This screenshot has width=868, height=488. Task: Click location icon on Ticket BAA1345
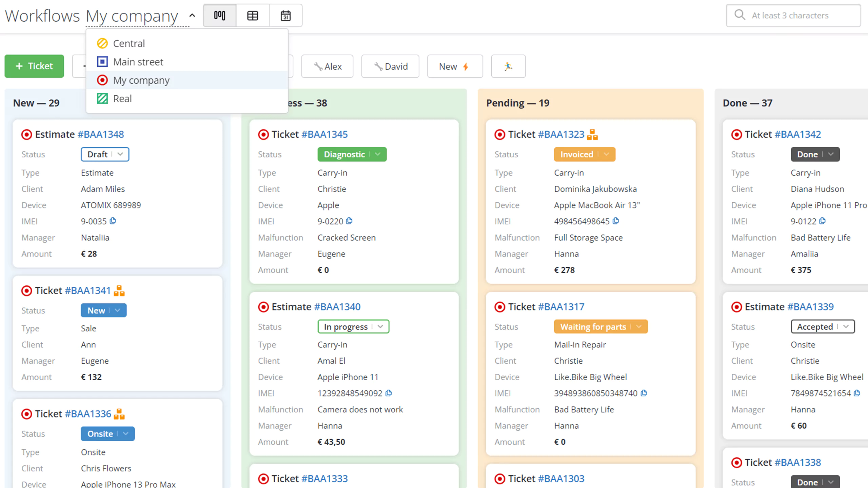coord(263,135)
